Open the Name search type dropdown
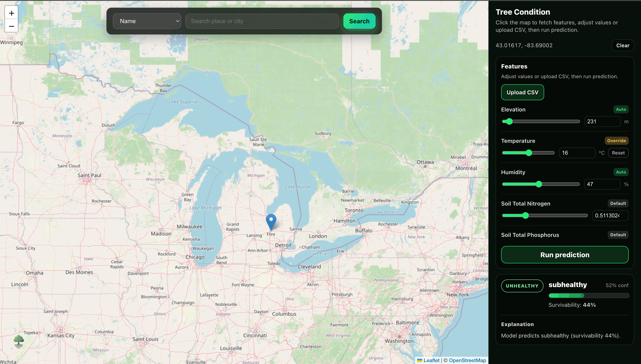This screenshot has width=641, height=364. 147,21
